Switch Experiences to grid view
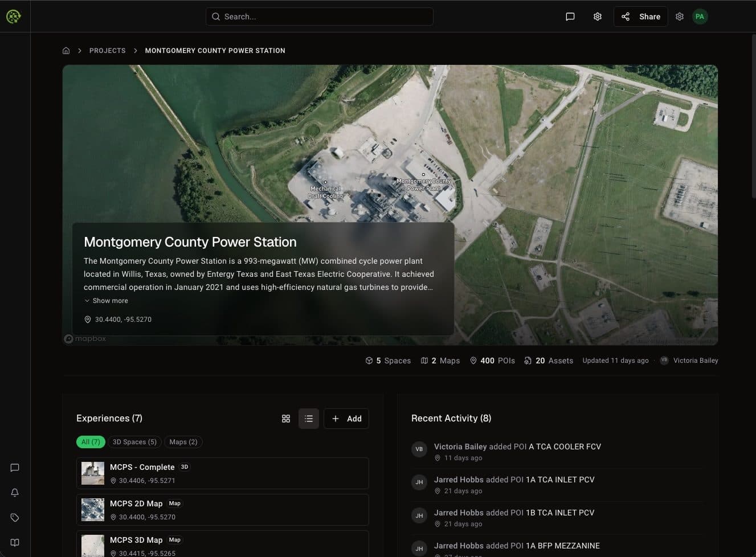756x557 pixels. (286, 419)
